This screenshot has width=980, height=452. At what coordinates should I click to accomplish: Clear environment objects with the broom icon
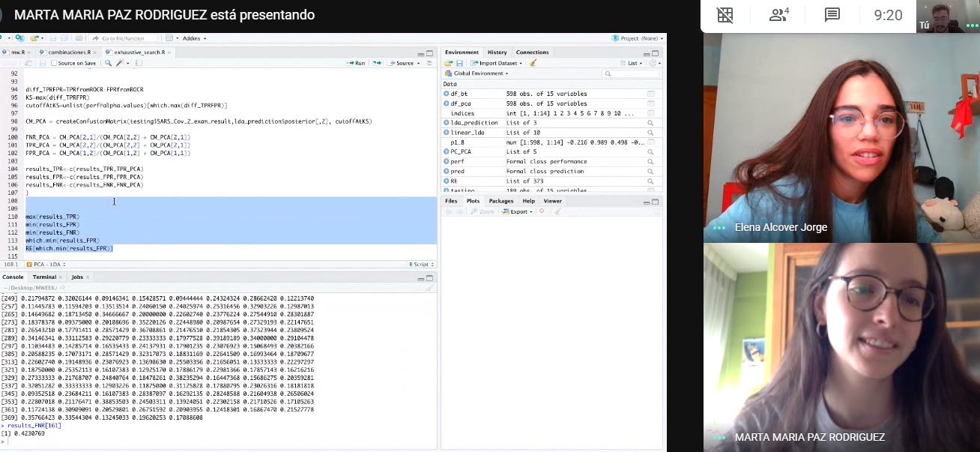tap(533, 63)
